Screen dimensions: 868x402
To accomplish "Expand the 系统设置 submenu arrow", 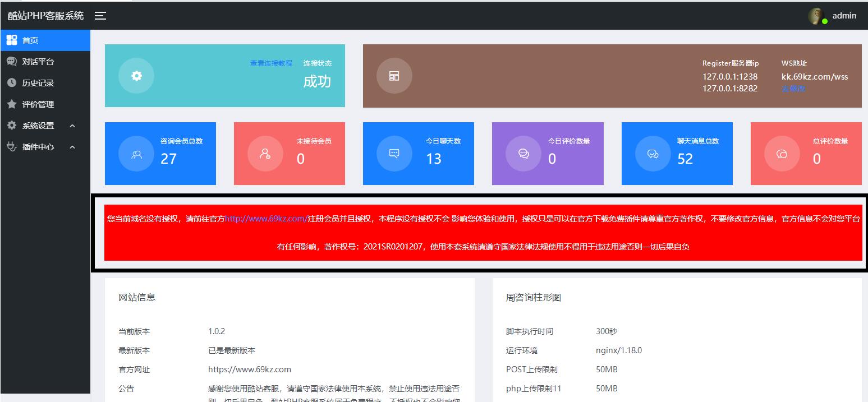I will (72, 126).
